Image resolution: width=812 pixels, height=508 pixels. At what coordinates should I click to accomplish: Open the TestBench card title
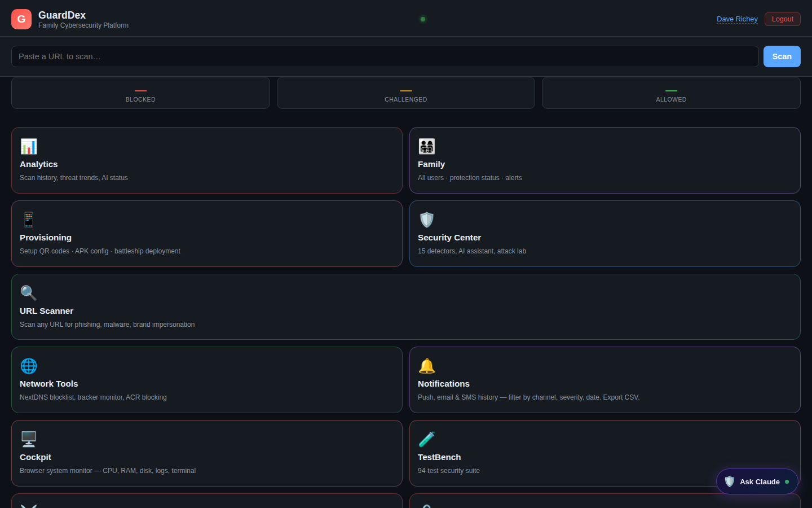coord(439,457)
